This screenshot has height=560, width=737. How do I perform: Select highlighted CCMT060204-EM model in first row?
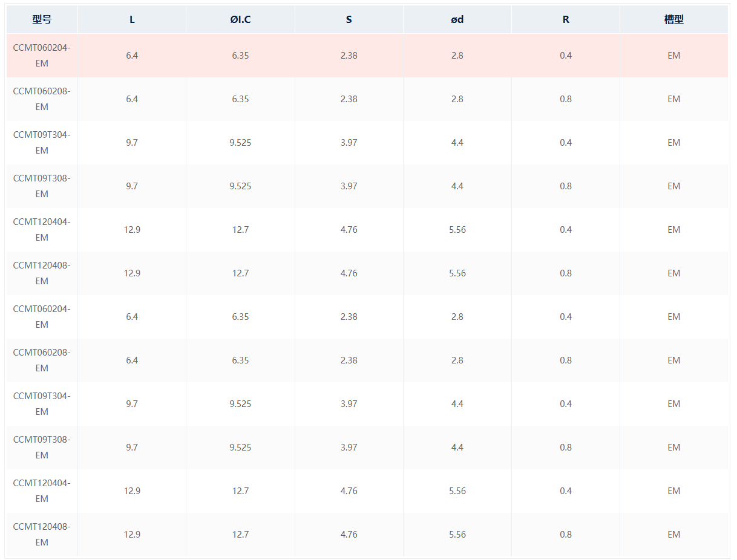pos(42,55)
